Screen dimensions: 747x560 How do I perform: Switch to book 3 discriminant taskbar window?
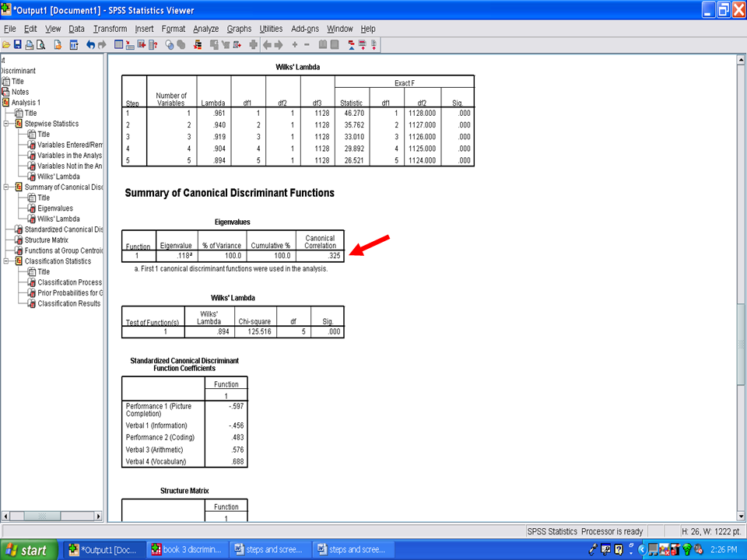click(x=189, y=550)
